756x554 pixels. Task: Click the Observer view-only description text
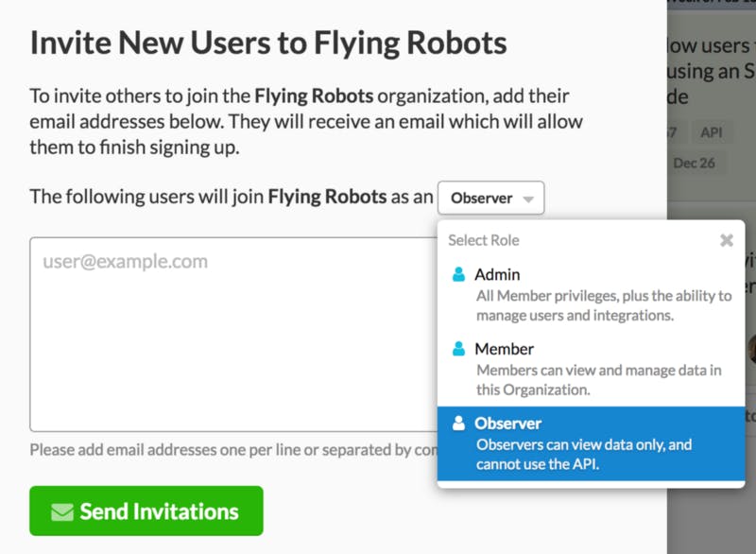pos(583,454)
